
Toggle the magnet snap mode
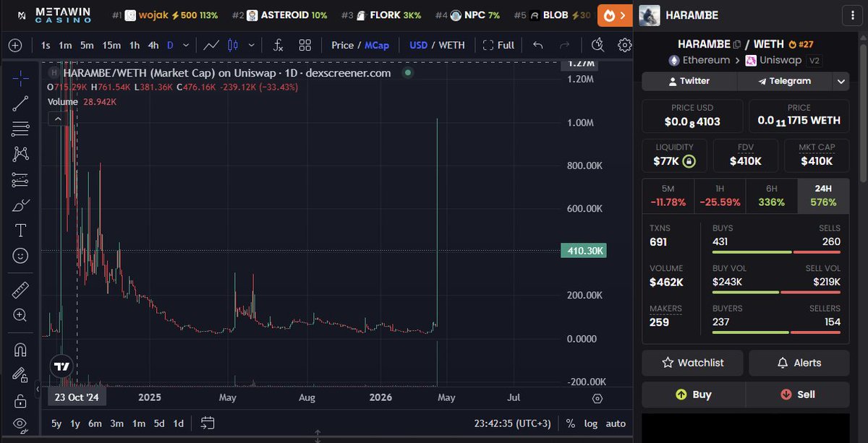[20, 350]
